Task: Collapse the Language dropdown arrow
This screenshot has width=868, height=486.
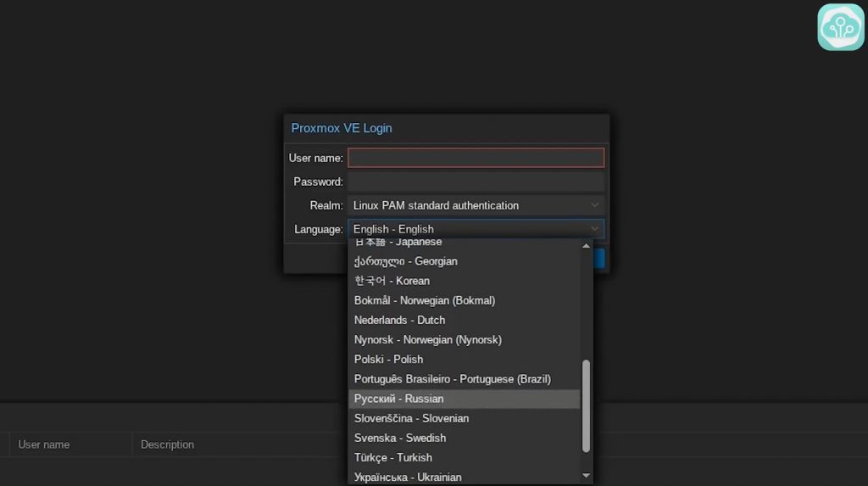Action: click(x=594, y=229)
